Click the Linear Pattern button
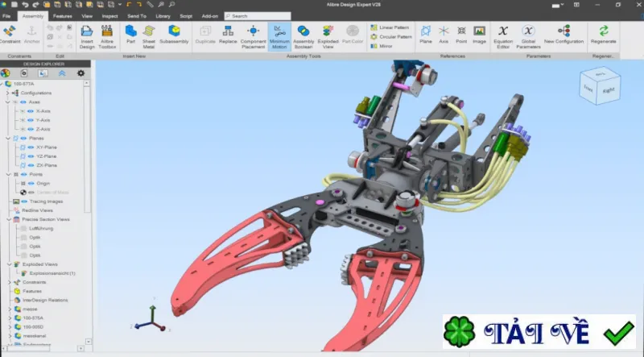The width and height of the screenshot is (644, 357). (390, 27)
